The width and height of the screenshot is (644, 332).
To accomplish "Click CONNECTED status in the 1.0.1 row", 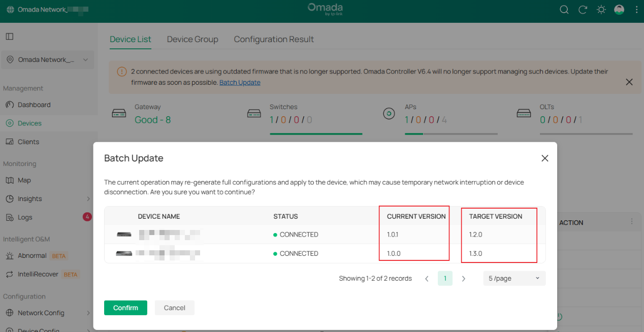I will click(x=296, y=235).
